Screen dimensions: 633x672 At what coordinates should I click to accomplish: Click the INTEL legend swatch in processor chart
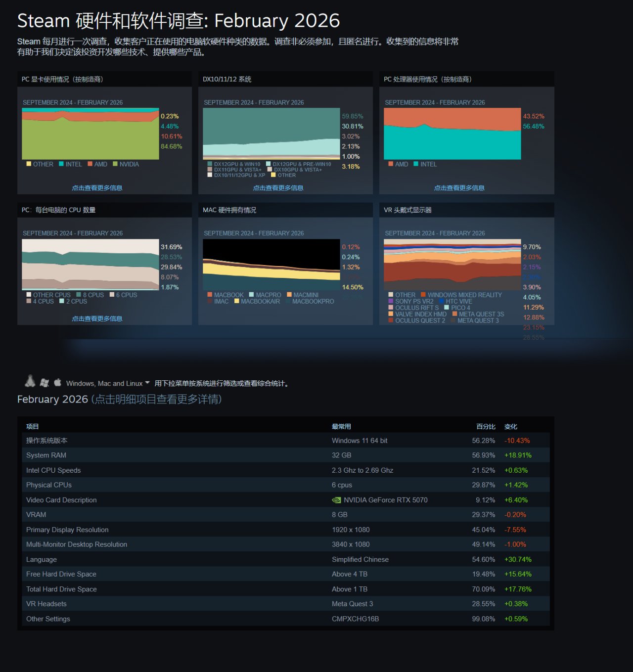416,164
